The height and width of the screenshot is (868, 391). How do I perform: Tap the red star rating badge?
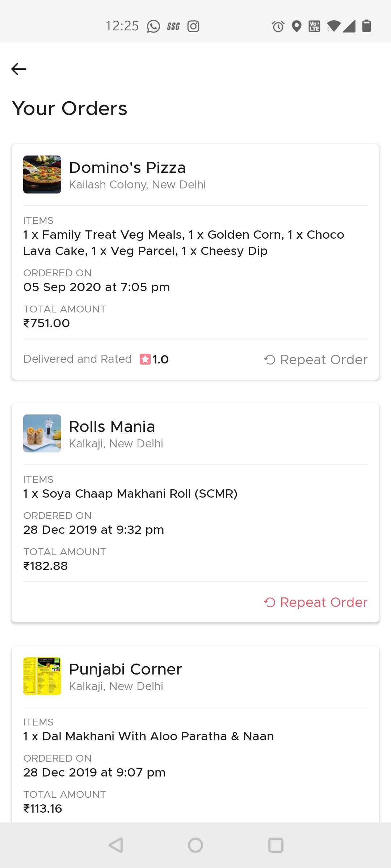pyautogui.click(x=145, y=359)
